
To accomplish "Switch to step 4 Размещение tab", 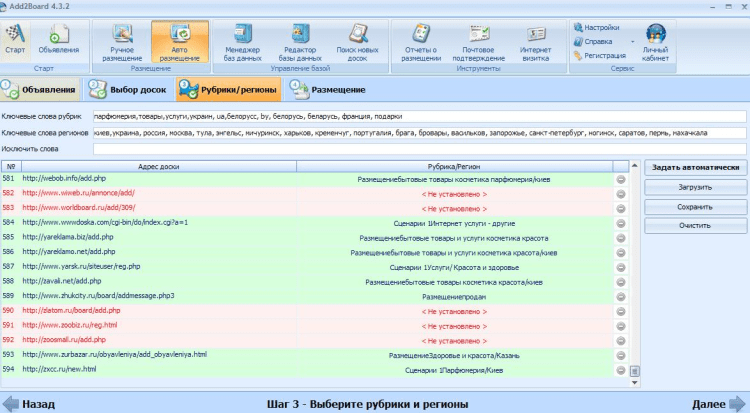I will click(328, 89).
